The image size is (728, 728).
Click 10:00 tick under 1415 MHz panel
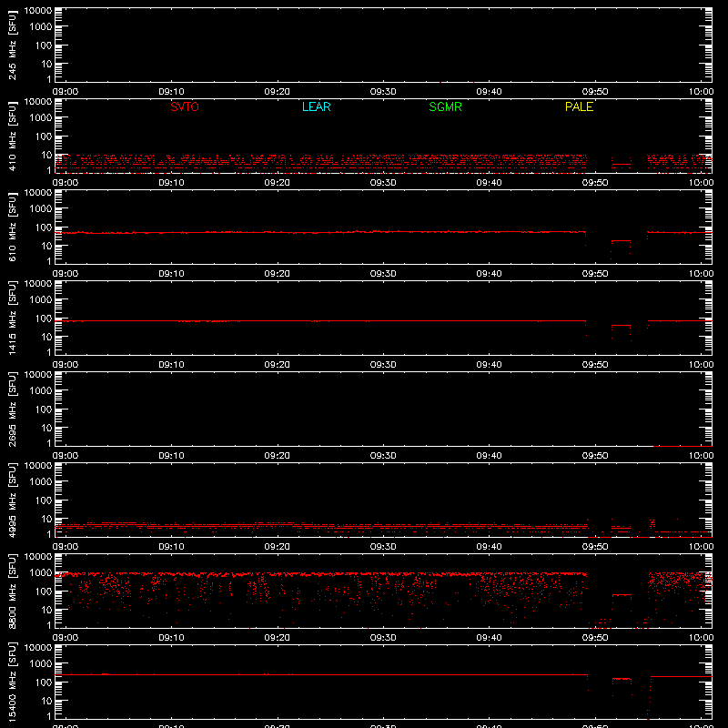pos(701,365)
